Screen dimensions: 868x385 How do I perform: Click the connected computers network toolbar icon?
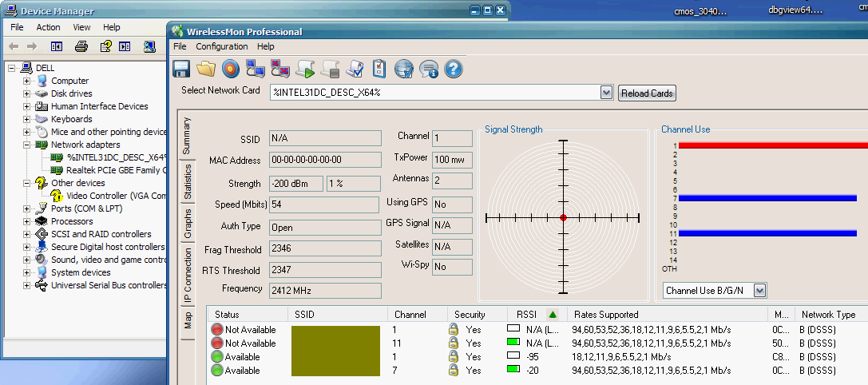click(256, 69)
